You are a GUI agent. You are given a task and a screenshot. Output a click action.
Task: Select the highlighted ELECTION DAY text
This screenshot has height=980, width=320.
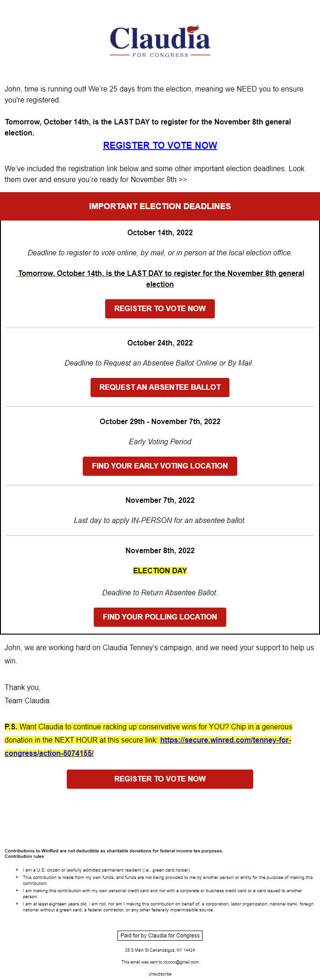pos(160,571)
